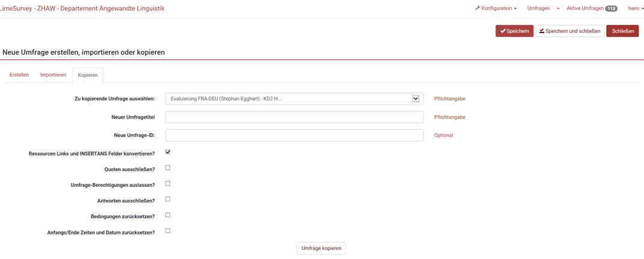Click the Schließen button
This screenshot has height=259, width=644.
click(x=622, y=31)
